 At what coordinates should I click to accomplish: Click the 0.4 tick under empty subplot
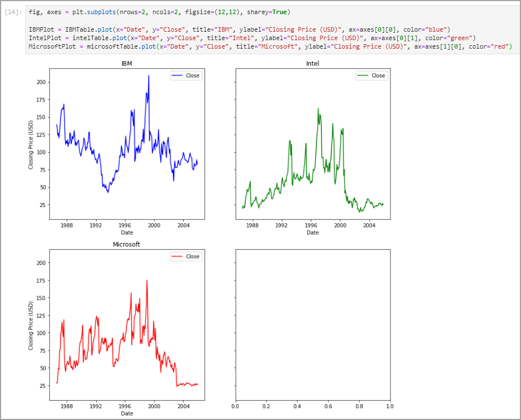(x=297, y=406)
